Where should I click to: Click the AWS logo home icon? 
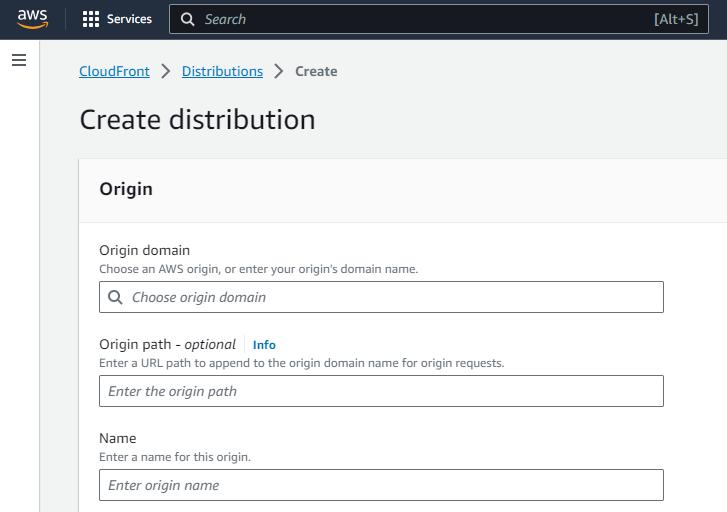pos(32,19)
